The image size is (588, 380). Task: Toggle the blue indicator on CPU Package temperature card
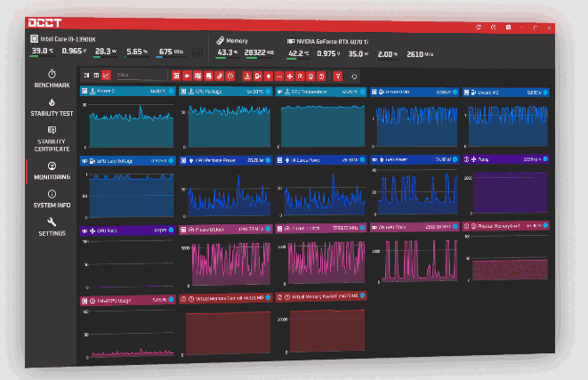point(268,91)
